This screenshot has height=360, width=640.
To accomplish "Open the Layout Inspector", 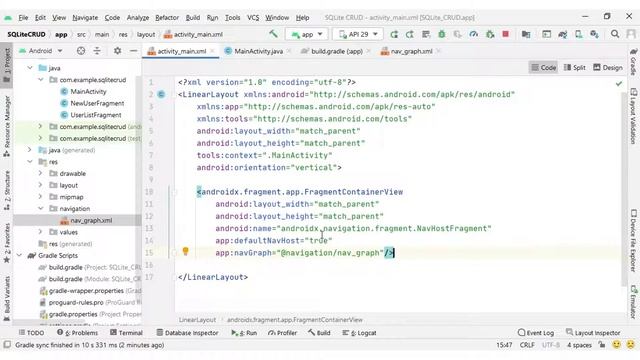I will pos(593,333).
